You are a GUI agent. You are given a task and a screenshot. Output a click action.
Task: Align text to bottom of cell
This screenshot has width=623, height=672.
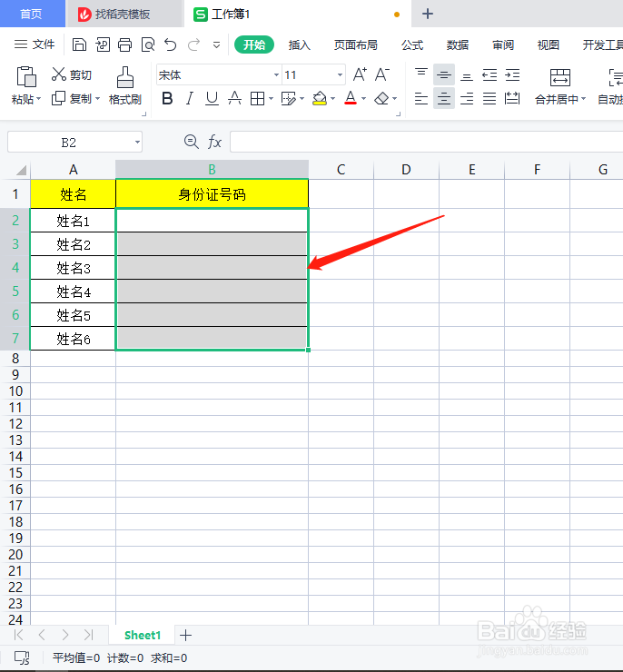(x=467, y=75)
